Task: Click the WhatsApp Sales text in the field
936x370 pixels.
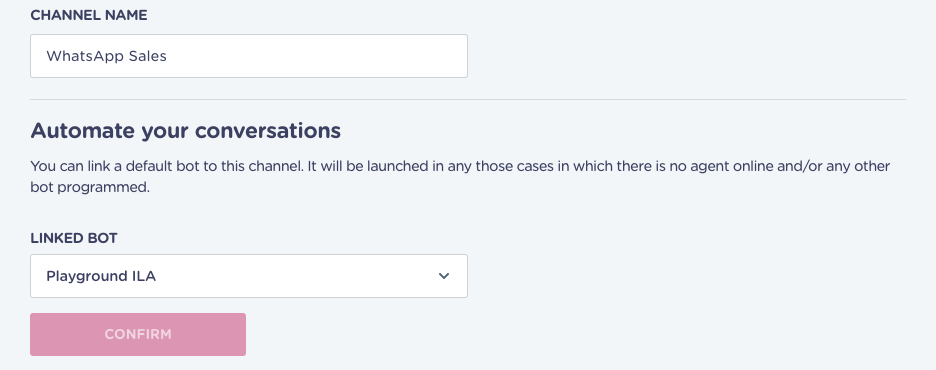Action: tap(106, 56)
